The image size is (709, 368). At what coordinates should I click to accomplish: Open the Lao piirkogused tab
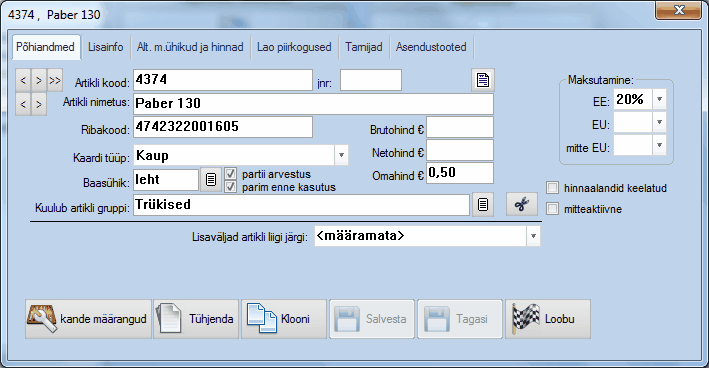coord(294,47)
